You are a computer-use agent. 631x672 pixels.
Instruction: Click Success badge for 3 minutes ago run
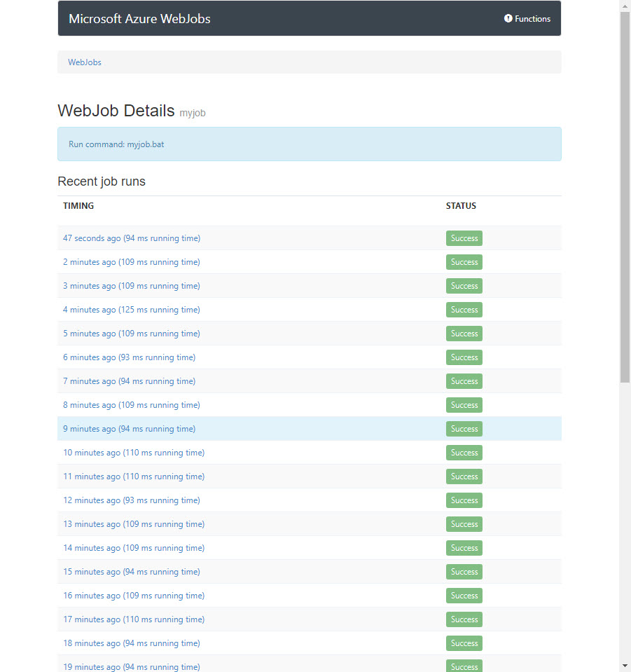tap(464, 286)
